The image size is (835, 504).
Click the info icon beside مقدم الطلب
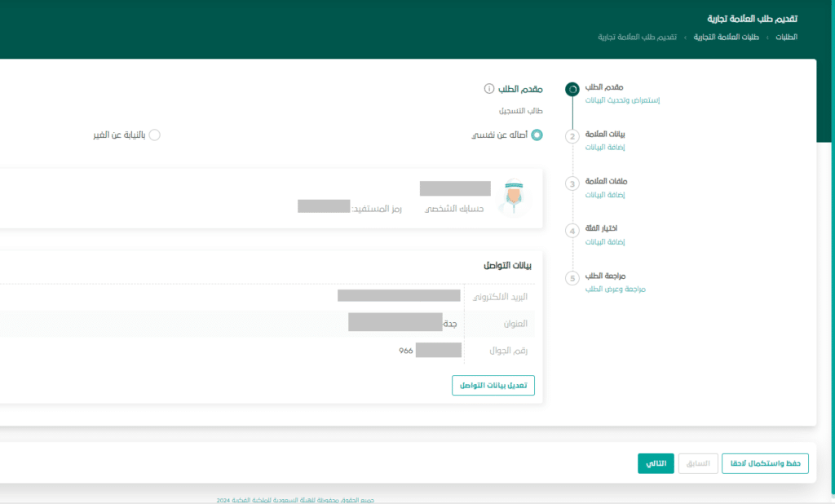point(489,89)
